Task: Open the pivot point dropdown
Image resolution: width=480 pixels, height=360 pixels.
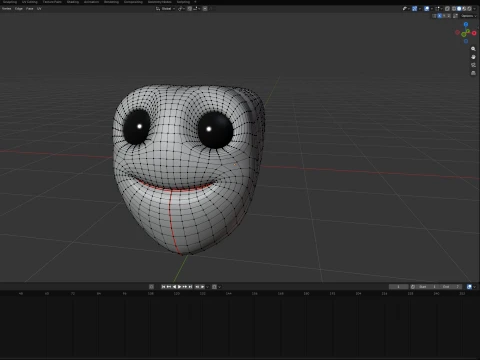Action: pos(182,9)
